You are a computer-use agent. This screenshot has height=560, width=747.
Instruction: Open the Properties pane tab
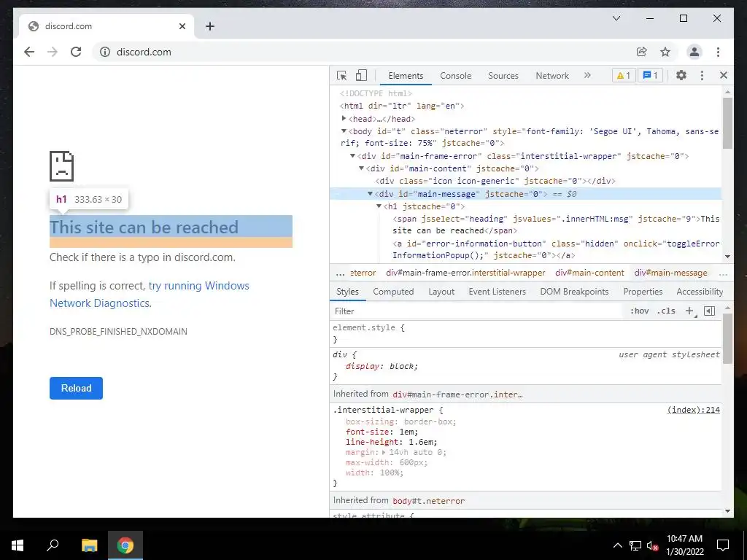click(643, 292)
